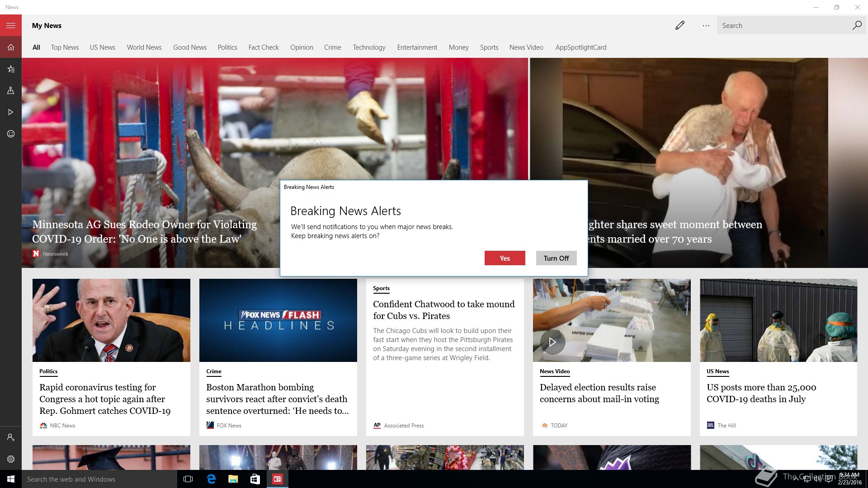Click the Crime category label on Boston card
This screenshot has width=868, height=488.
pyautogui.click(x=214, y=371)
